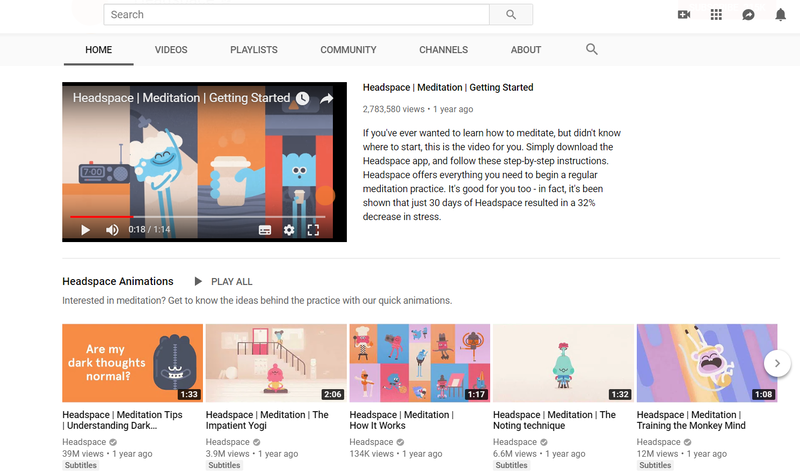Open the How It Works video thumbnail
800x475 pixels.
tap(419, 363)
